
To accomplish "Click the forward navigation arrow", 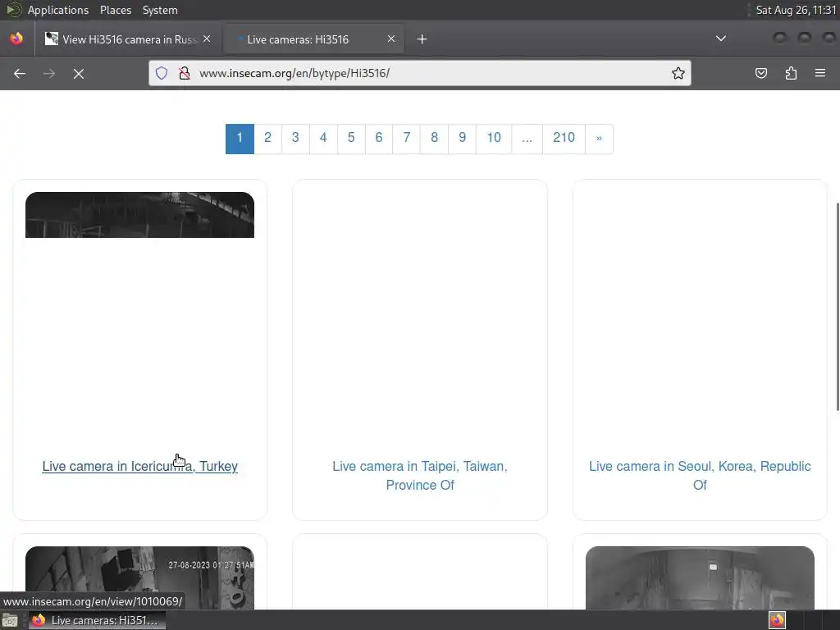I will [49, 73].
